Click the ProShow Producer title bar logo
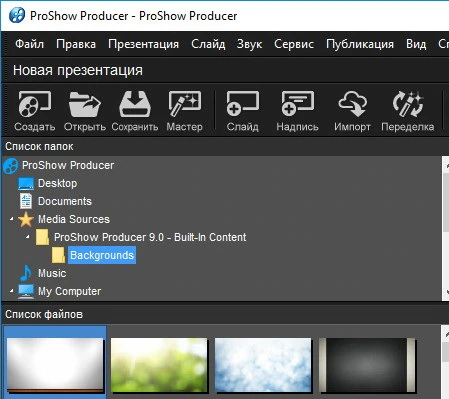The image size is (449, 399). pyautogui.click(x=17, y=15)
